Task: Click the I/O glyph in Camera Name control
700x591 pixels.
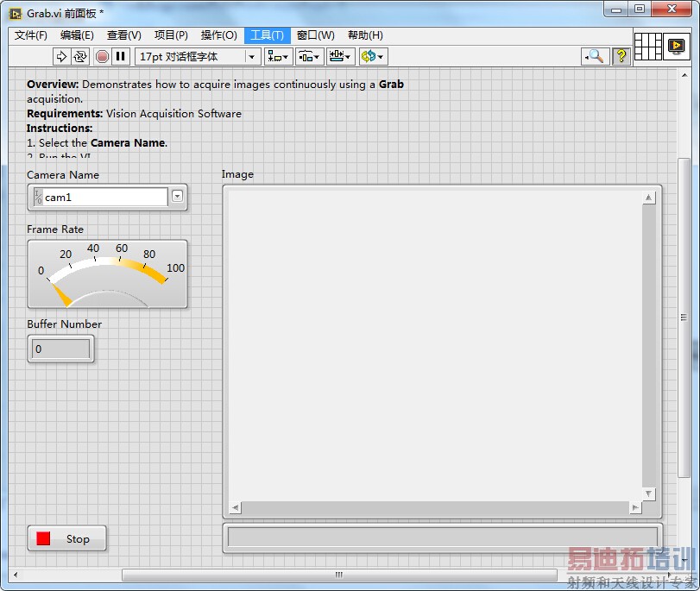Action: [38, 197]
